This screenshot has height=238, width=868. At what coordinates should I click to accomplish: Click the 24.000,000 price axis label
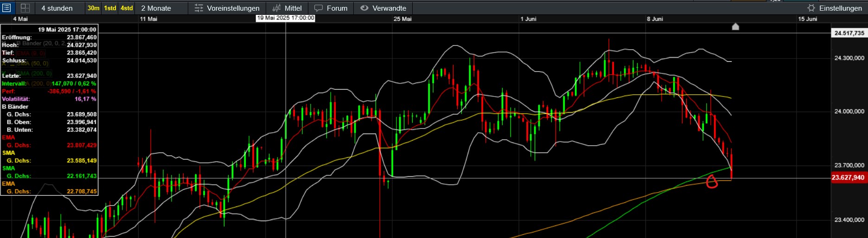click(849, 111)
